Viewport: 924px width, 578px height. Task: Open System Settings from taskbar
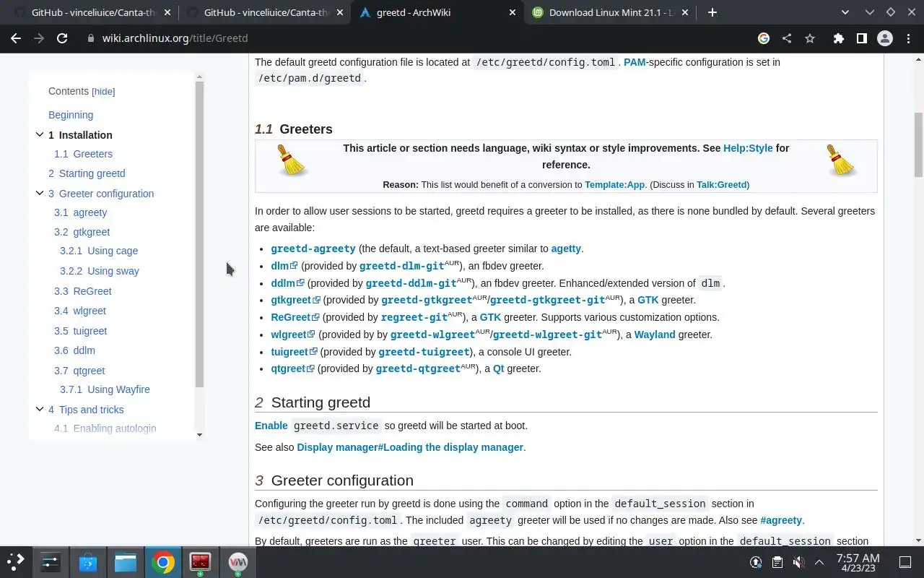pos(50,561)
